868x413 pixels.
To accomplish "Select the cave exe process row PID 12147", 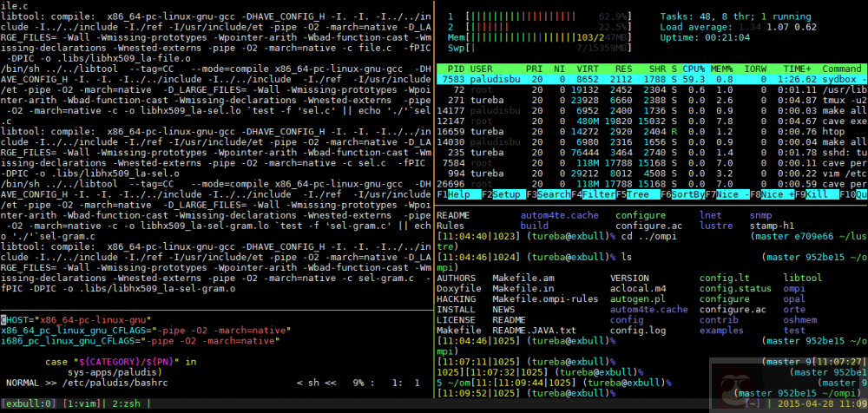I will [652, 121].
